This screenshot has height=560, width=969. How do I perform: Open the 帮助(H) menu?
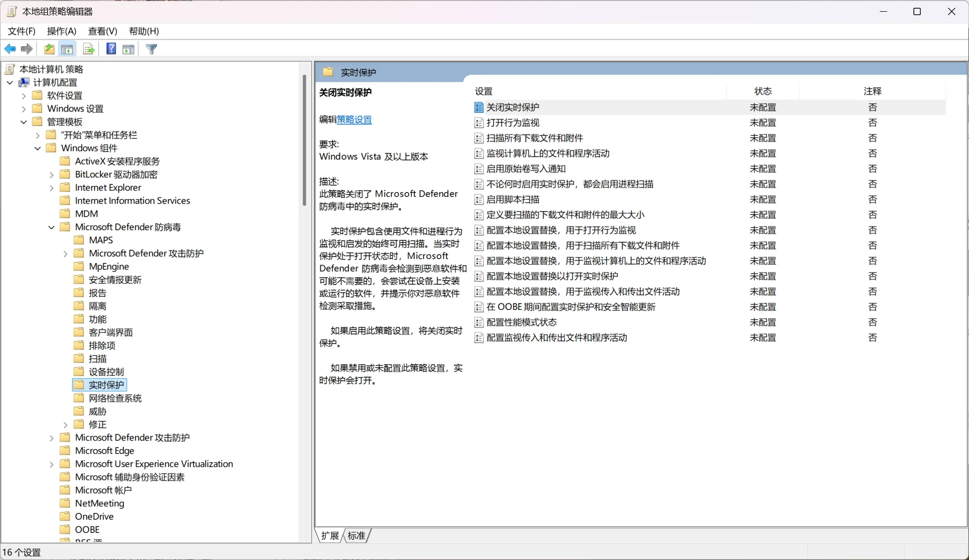pyautogui.click(x=144, y=31)
